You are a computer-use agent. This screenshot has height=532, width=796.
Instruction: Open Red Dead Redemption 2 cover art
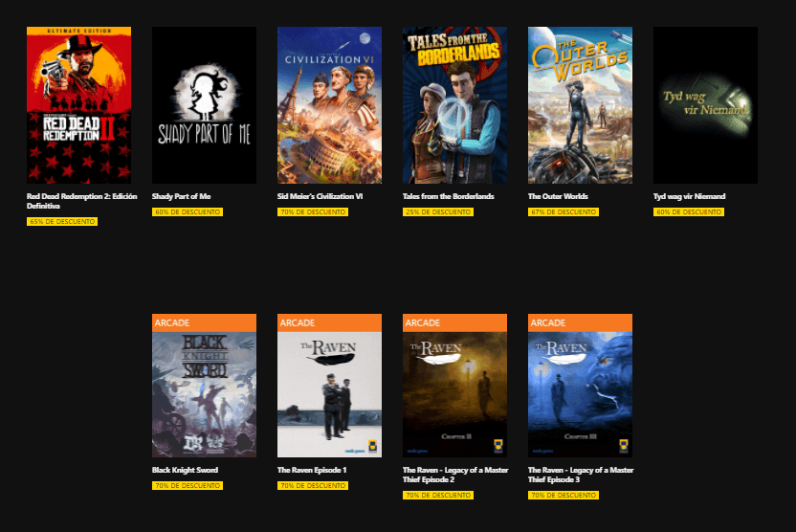pos(78,105)
